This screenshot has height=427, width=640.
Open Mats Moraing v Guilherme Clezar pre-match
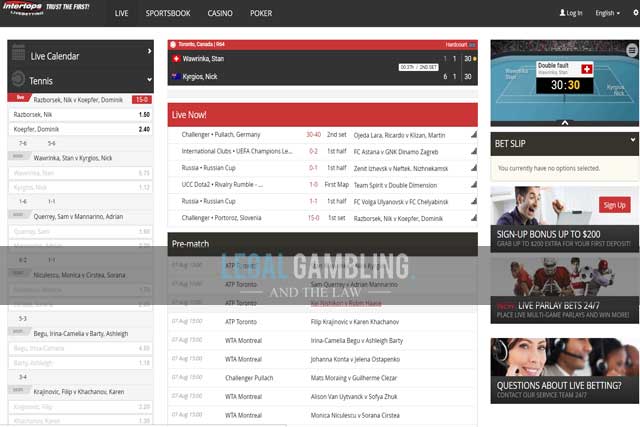[353, 378]
